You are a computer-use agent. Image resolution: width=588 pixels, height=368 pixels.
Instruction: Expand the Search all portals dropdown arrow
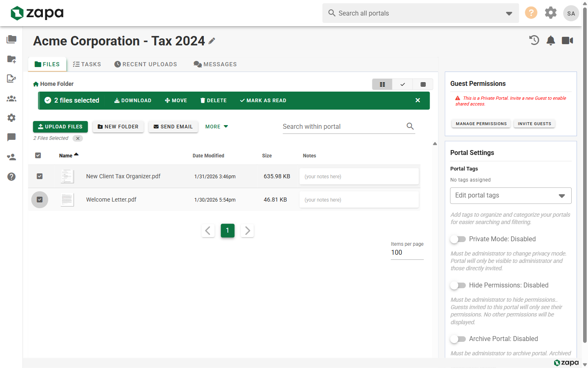click(509, 13)
